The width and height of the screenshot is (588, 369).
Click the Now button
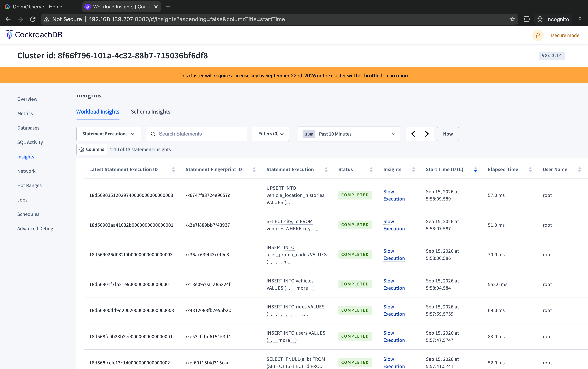(448, 134)
